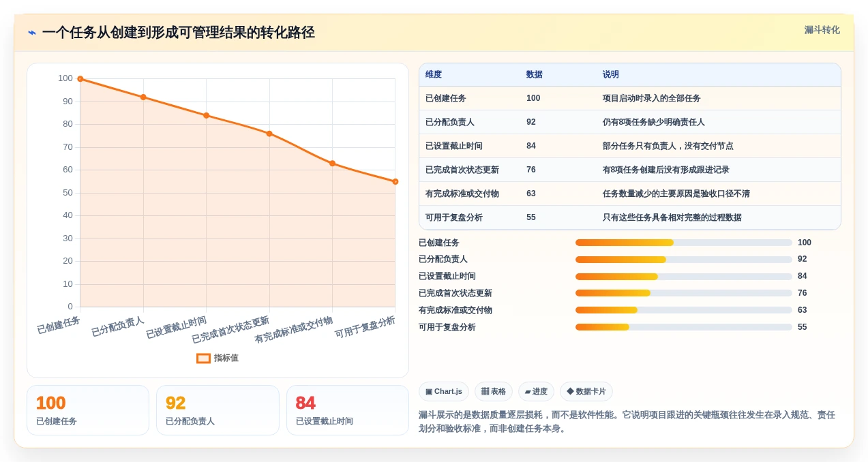Select the 进度 tag chip
868x462 pixels.
(x=536, y=391)
